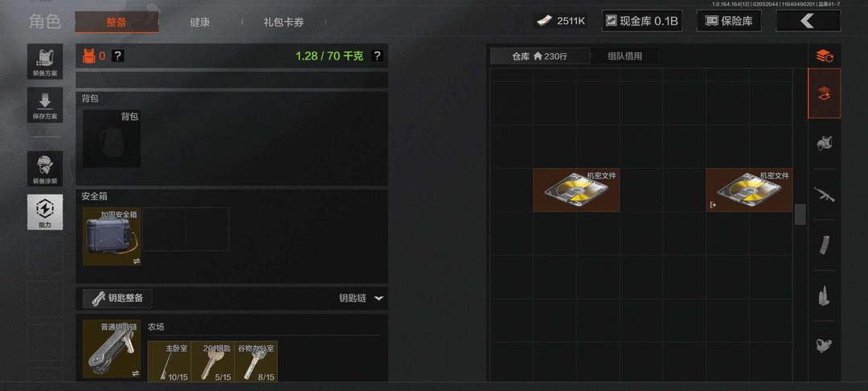868x391 pixels.
Task: Filter warehouse by ammunition bullet icon
Action: tap(825, 295)
